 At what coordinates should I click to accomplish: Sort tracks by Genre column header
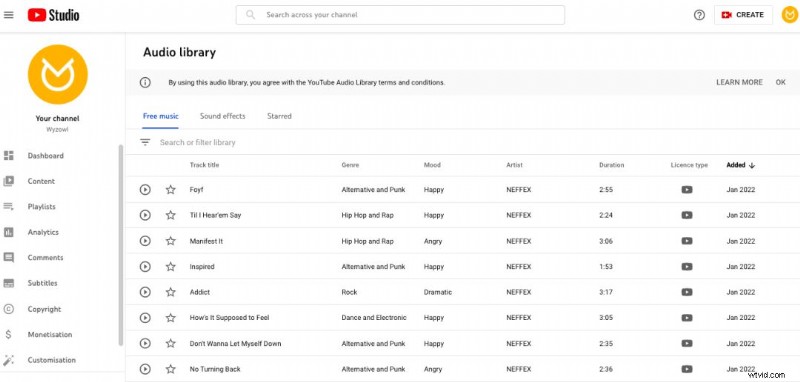[350, 165]
